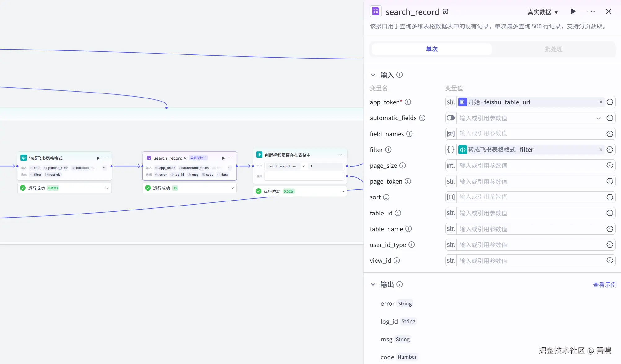Viewport: 621px width, 364px height.
Task: Click info icon beside filter variable
Action: coord(388,150)
